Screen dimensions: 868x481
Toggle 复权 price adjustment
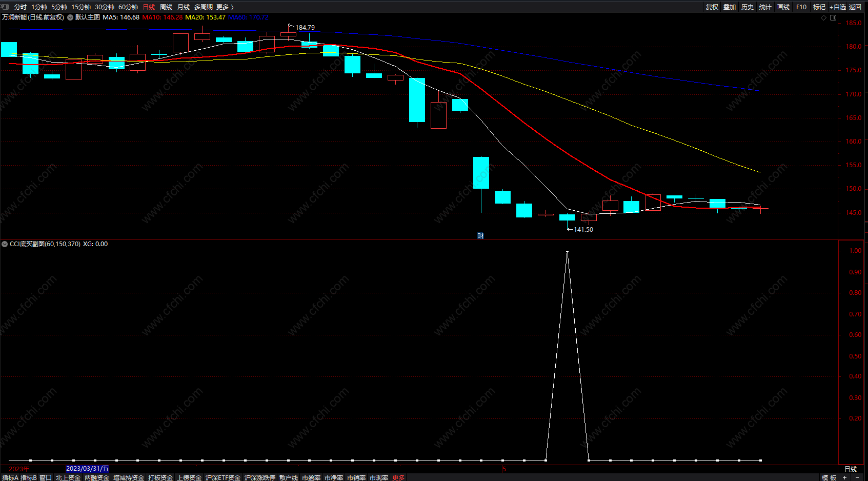(x=712, y=7)
